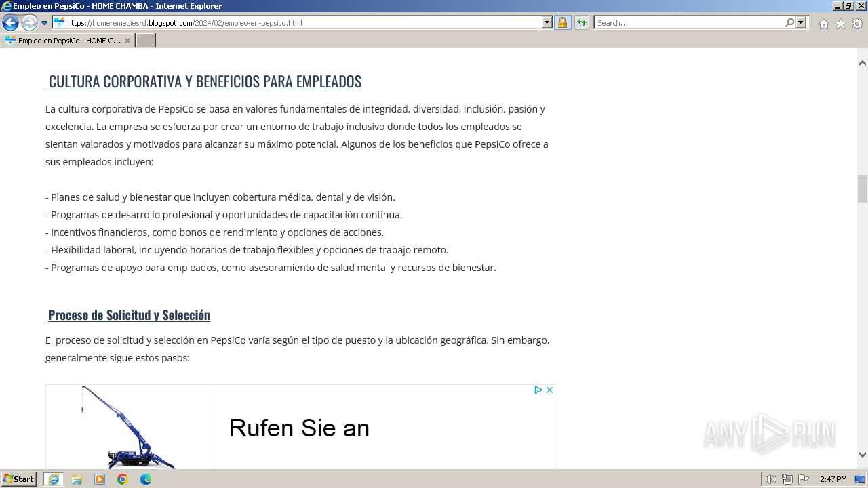Click the 'Flexibilidad laboral' line
Viewport: 868px width, 488px height.
(247, 250)
